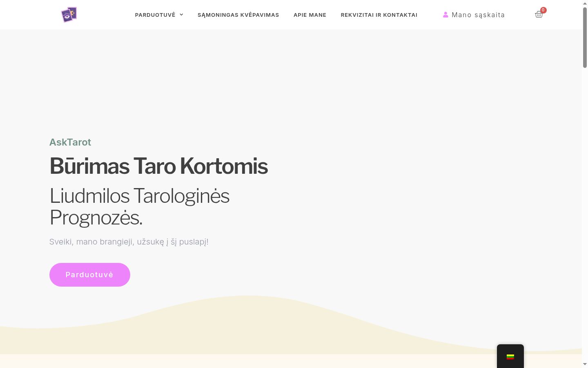Click the heading Būrimas Taro Kortomis
This screenshot has width=588, height=368.
[159, 166]
